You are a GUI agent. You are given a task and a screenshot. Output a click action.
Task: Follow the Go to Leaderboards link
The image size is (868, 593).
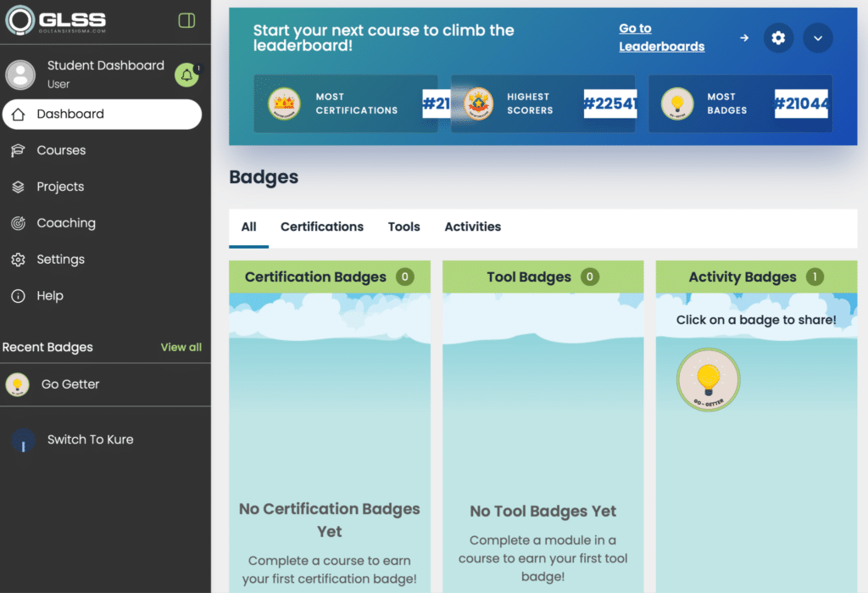[661, 37]
